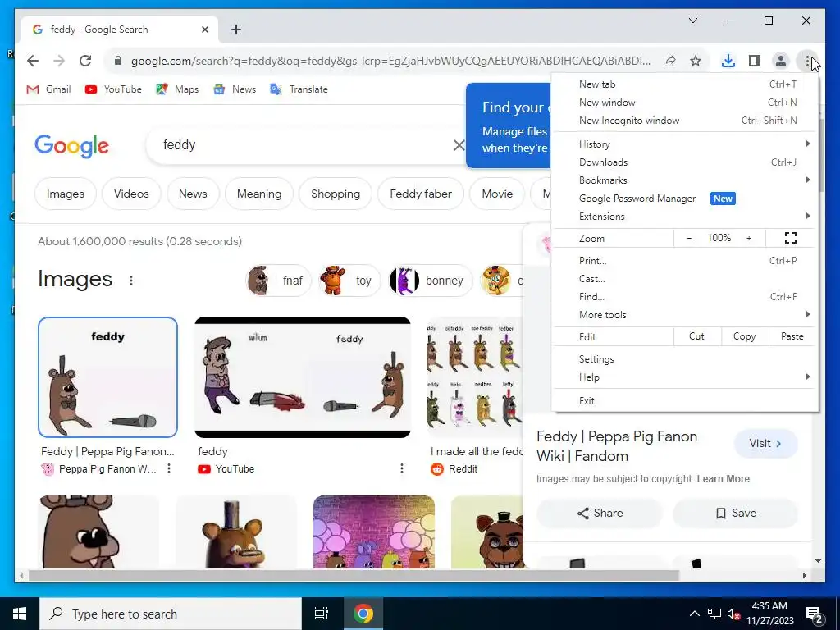Open more options next to Images heading
Image resolution: width=840 pixels, height=630 pixels.
tap(131, 281)
